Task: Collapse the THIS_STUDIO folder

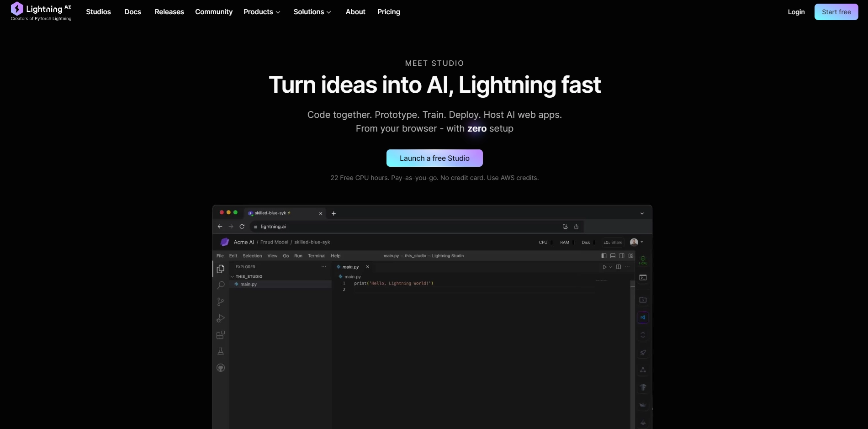Action: click(247, 276)
